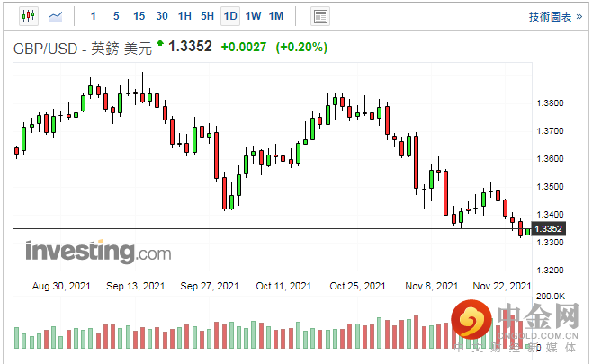This screenshot has height=364, width=592.
Task: Click the 1.3800 price axis label
Action: [x=550, y=103]
